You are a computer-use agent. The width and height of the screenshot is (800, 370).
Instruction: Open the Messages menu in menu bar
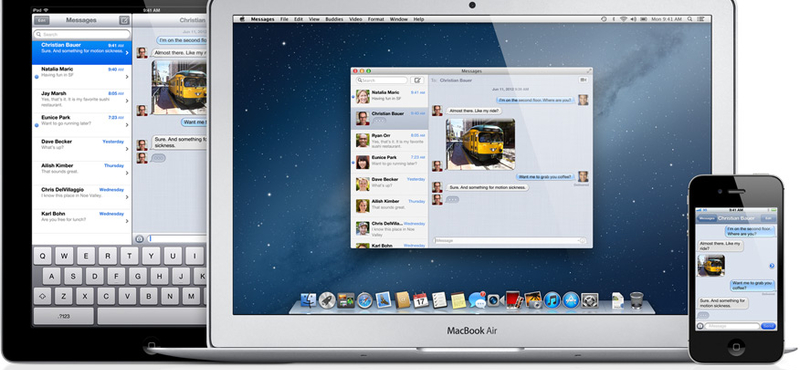(263, 19)
